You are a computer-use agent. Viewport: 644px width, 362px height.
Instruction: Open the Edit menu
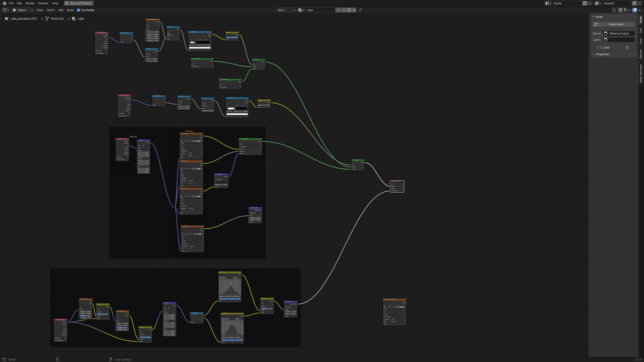click(x=19, y=3)
